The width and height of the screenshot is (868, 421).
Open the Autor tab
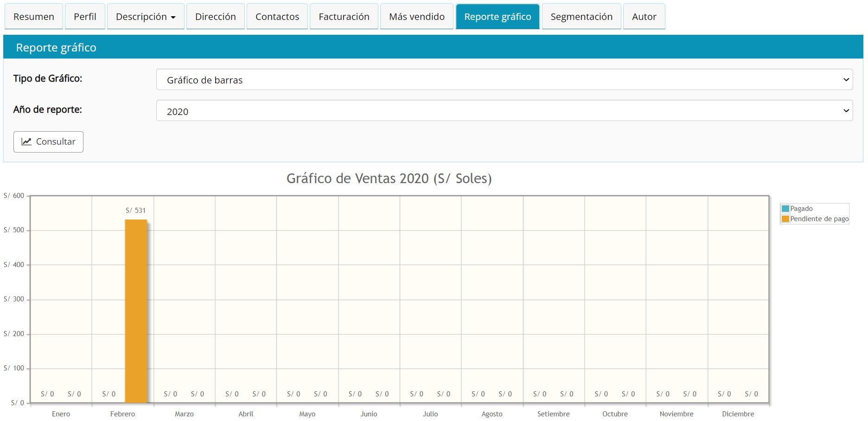coord(644,17)
